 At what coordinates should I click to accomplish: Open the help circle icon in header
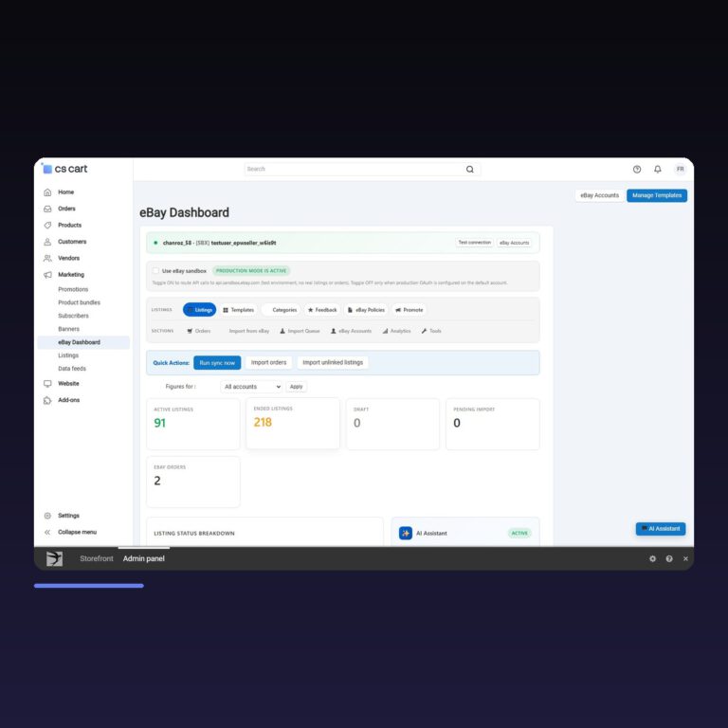coord(637,170)
